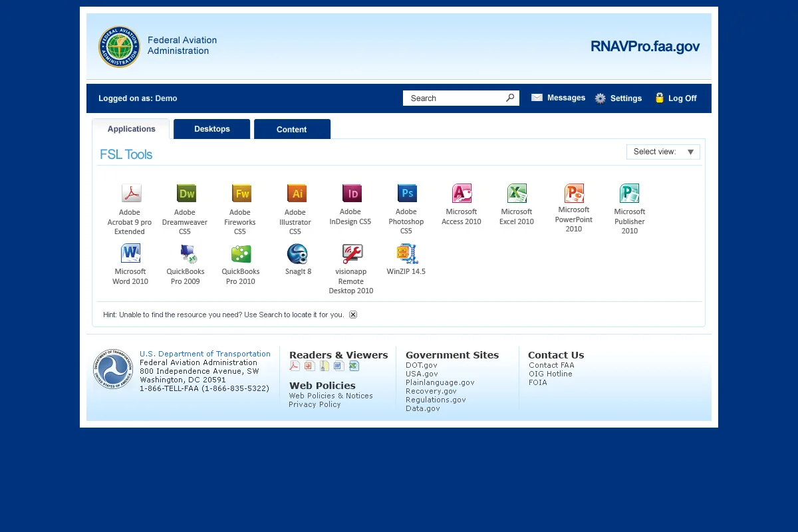The image size is (798, 532).
Task: Click the Excel viewer icon in footer
Action: tap(354, 366)
